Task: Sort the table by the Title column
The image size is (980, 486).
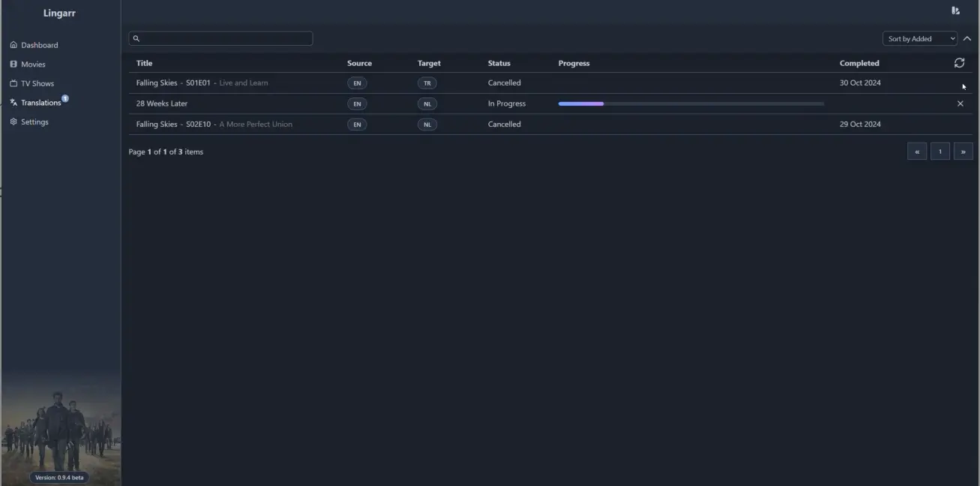Action: point(144,62)
